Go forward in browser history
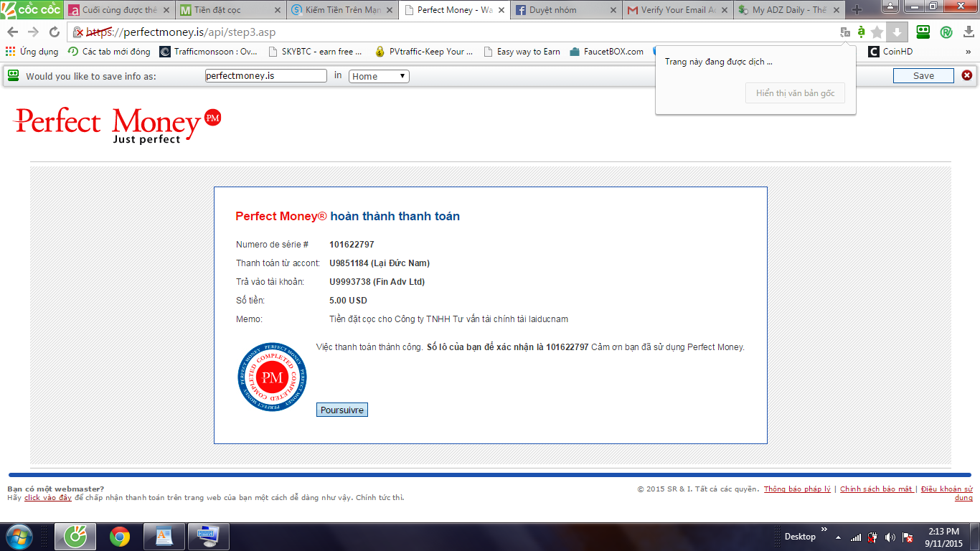Viewport: 980px width, 551px height. (x=33, y=32)
